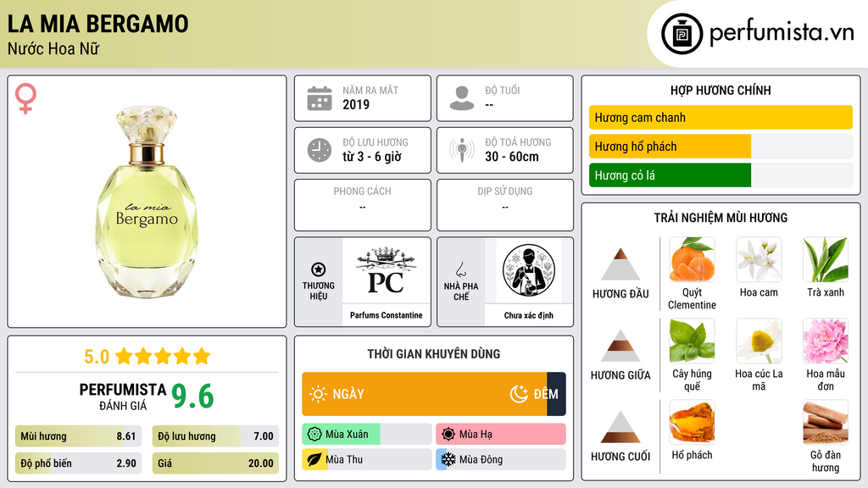
Task: Click the Độ phổ biến 2.90 score bar
Action: pos(78,463)
